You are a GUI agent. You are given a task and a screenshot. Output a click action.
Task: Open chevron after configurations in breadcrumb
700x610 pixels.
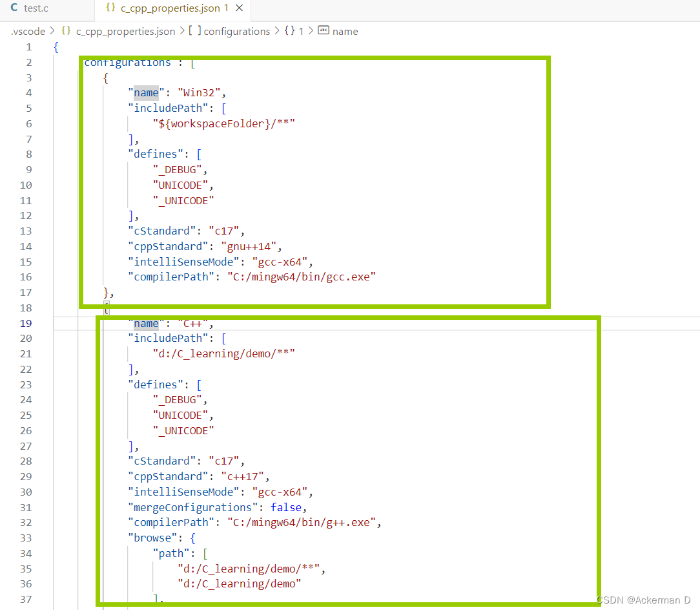277,31
